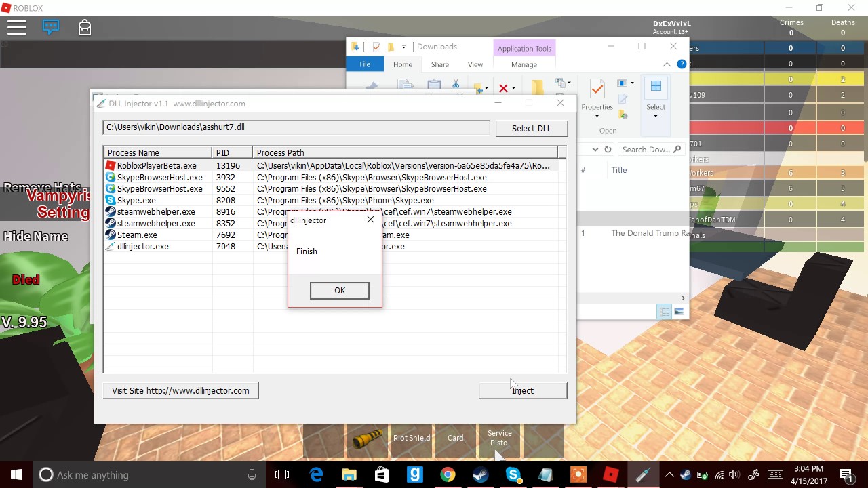Image resolution: width=868 pixels, height=488 pixels.
Task: Open Google Chrome from the taskbar
Action: pyautogui.click(x=448, y=474)
